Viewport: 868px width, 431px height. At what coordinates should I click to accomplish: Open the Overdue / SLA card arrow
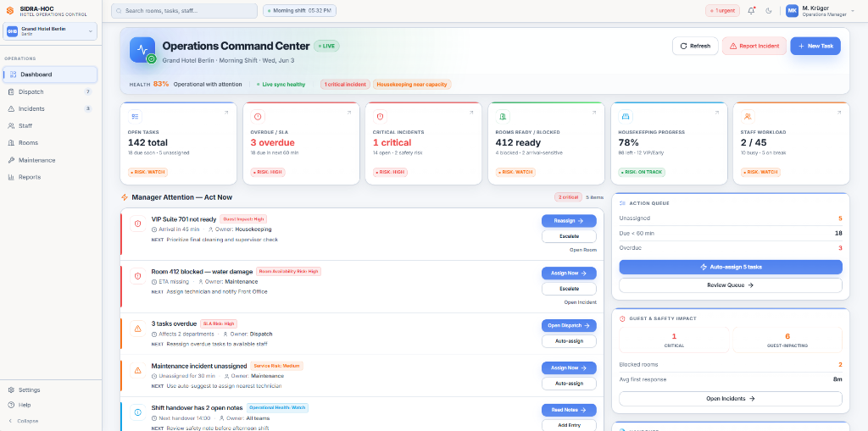(x=348, y=113)
